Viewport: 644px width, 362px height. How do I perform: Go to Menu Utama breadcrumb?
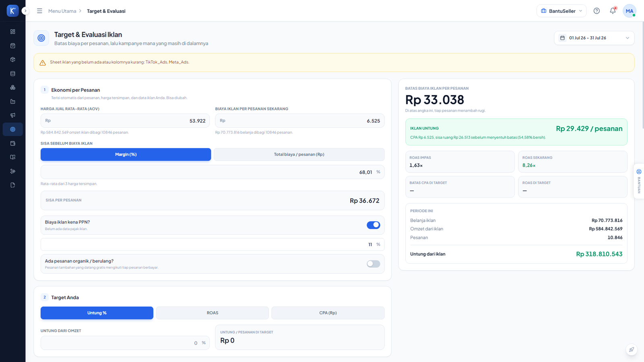[62, 11]
